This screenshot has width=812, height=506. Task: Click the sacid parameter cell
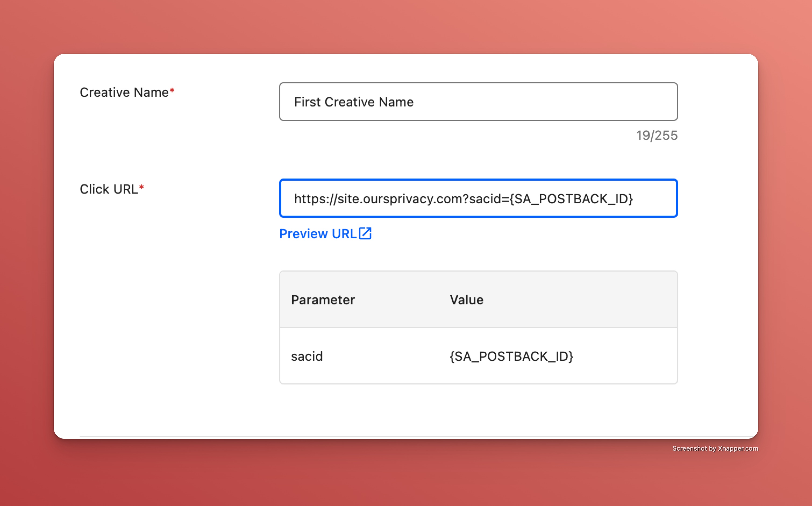click(307, 357)
